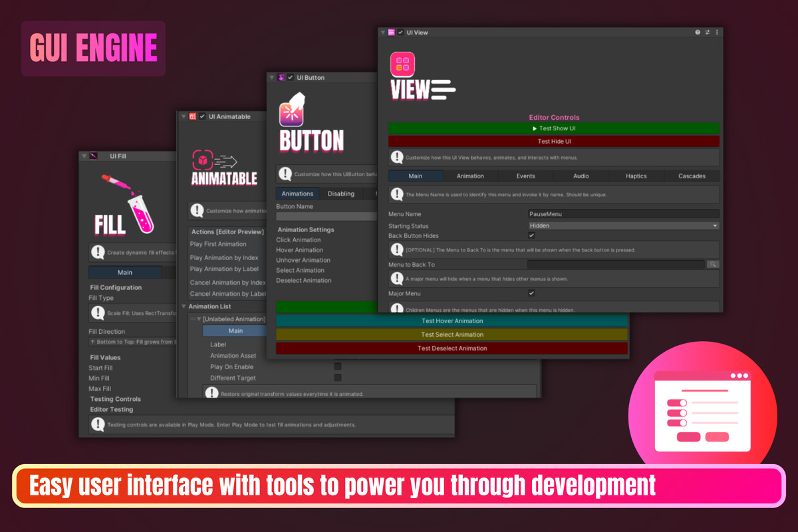Click the 'Hover Animation' label in UI Button
Screen dimensions: 798x532
click(x=300, y=250)
